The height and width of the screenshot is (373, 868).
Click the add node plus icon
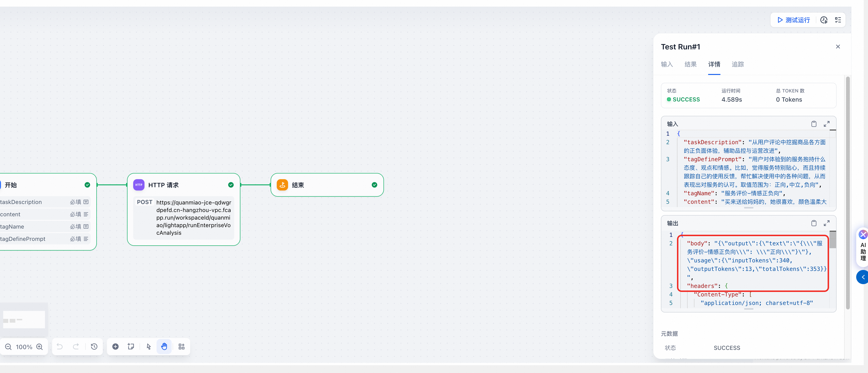115,347
